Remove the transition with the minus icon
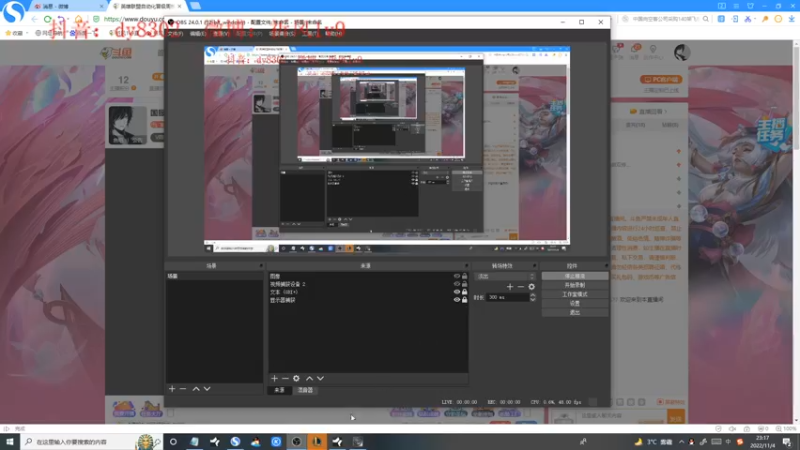Image resolution: width=800 pixels, height=450 pixels. coord(520,287)
